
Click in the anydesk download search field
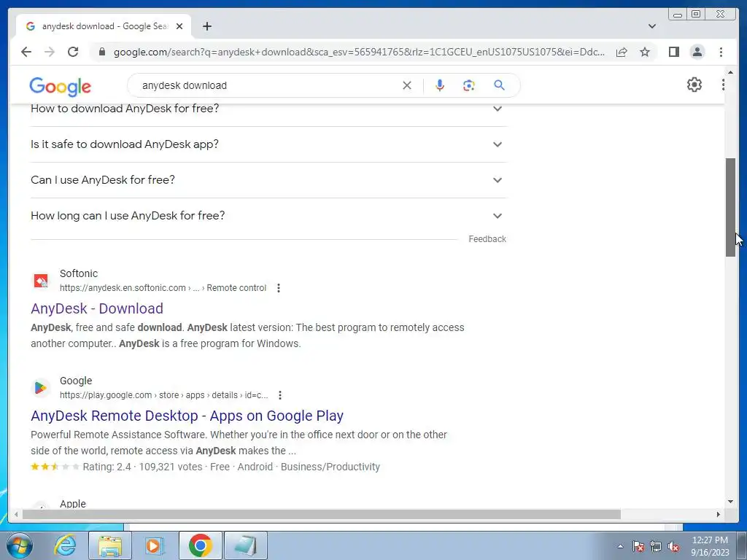coord(267,85)
